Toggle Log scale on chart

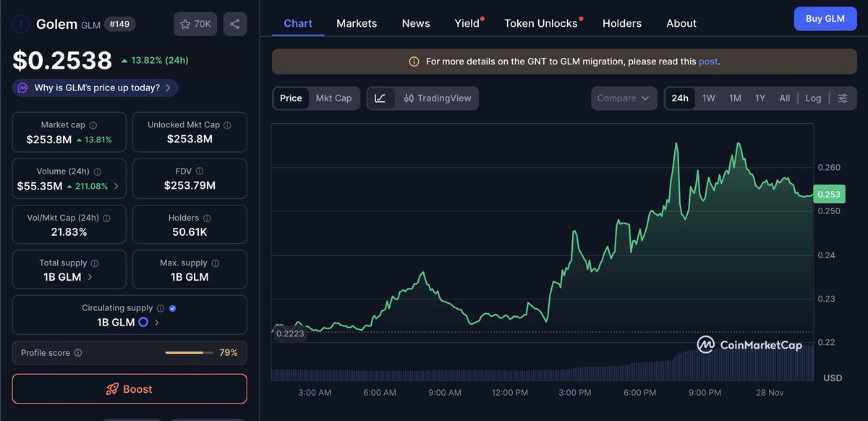pos(813,98)
